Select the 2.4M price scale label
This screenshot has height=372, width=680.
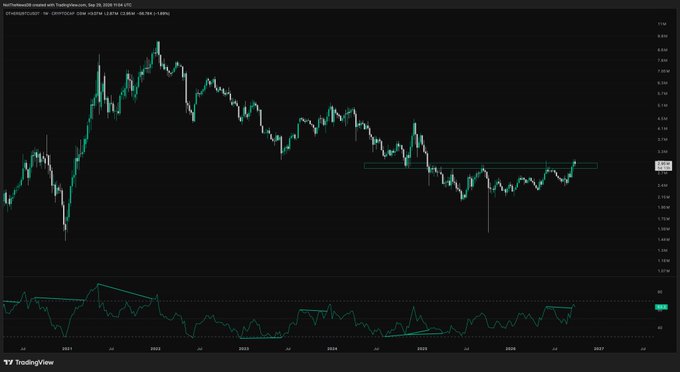[663, 186]
